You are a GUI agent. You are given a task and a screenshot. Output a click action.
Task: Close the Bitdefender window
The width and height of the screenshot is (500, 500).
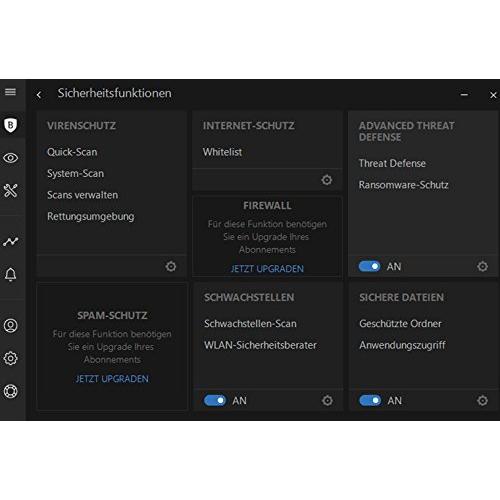(493, 95)
